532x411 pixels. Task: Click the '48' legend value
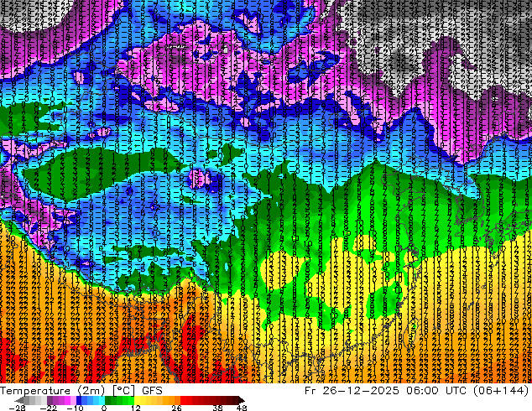(242, 408)
